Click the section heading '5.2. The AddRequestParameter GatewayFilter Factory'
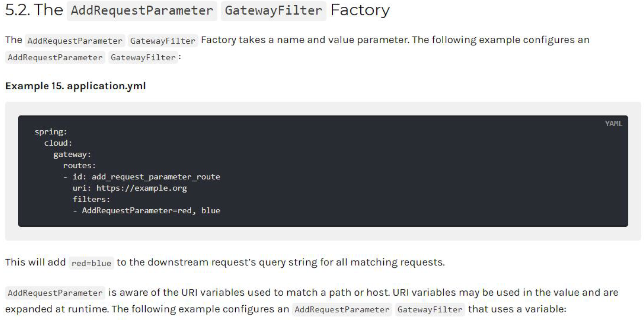The image size is (644, 320). coord(197,11)
